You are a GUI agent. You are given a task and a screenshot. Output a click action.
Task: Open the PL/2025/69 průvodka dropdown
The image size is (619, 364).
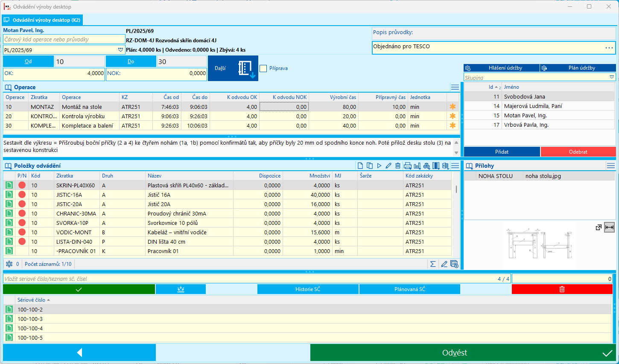coord(120,50)
